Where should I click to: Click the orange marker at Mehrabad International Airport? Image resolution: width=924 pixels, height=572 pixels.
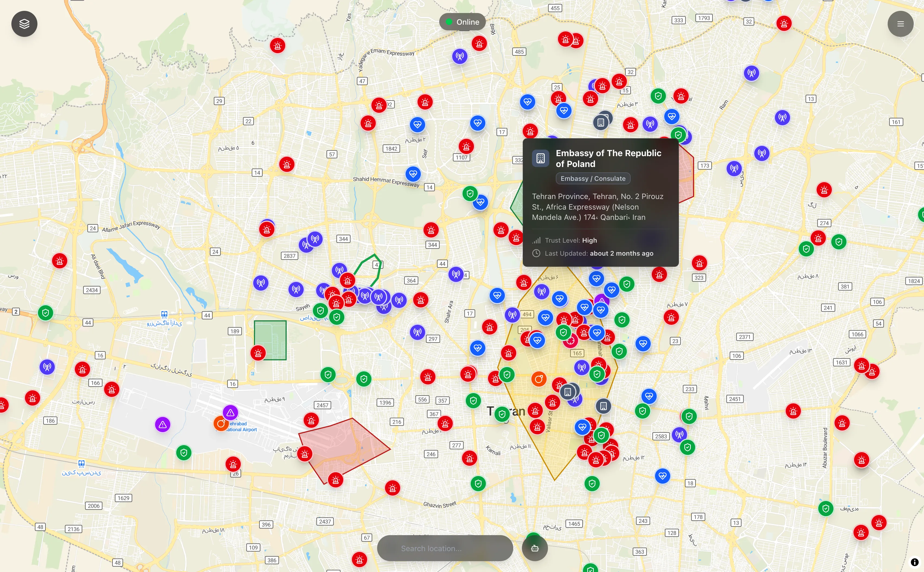[x=221, y=424]
